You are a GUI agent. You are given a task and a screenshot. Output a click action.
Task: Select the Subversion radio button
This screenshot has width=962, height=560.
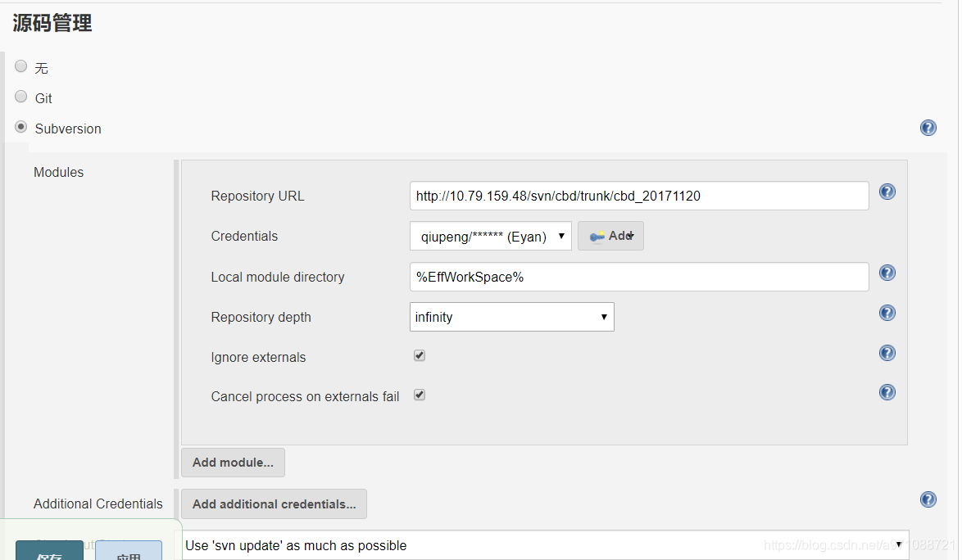click(20, 127)
